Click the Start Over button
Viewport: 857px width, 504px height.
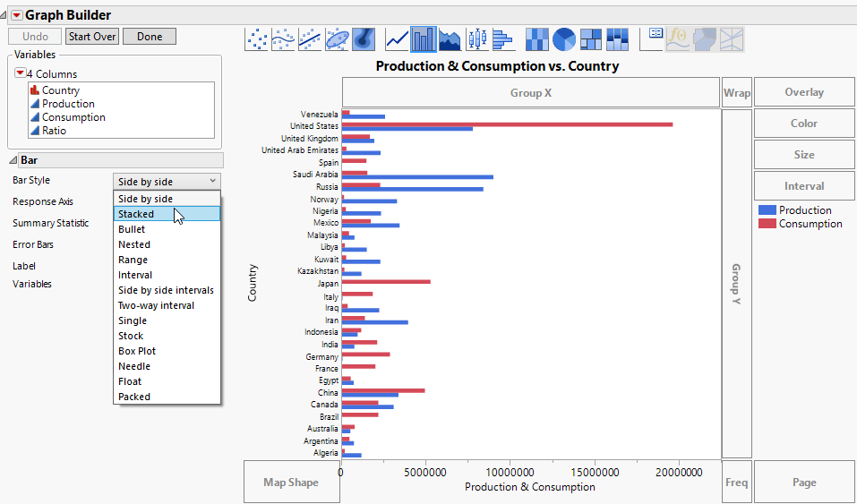click(x=92, y=37)
